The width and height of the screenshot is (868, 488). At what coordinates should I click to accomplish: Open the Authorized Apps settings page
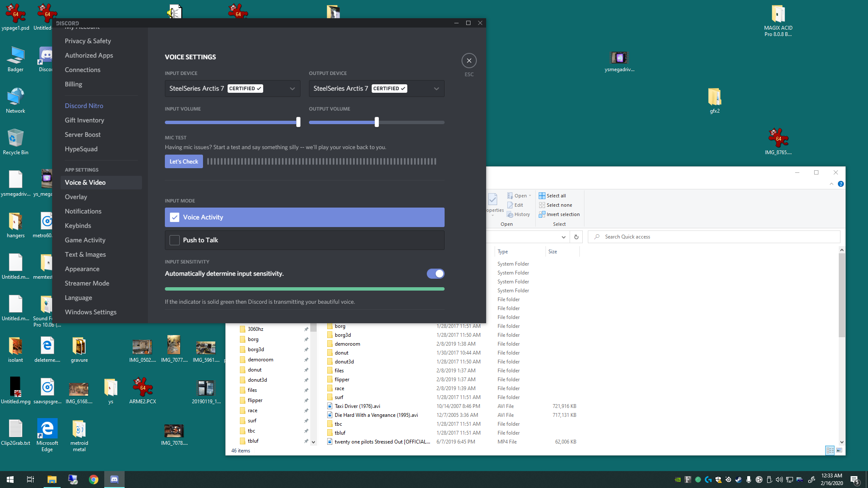tap(89, 55)
